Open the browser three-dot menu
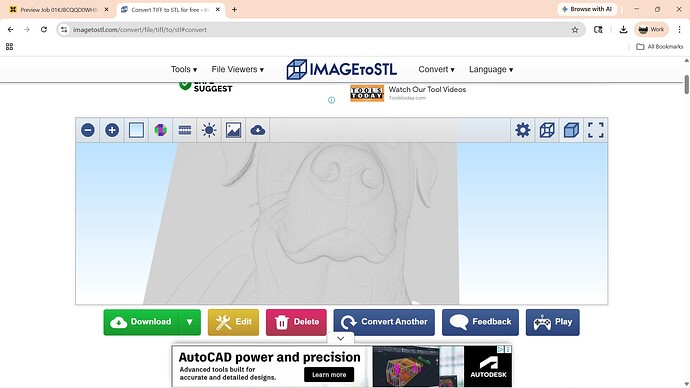The height and width of the screenshot is (388, 690). (679, 29)
